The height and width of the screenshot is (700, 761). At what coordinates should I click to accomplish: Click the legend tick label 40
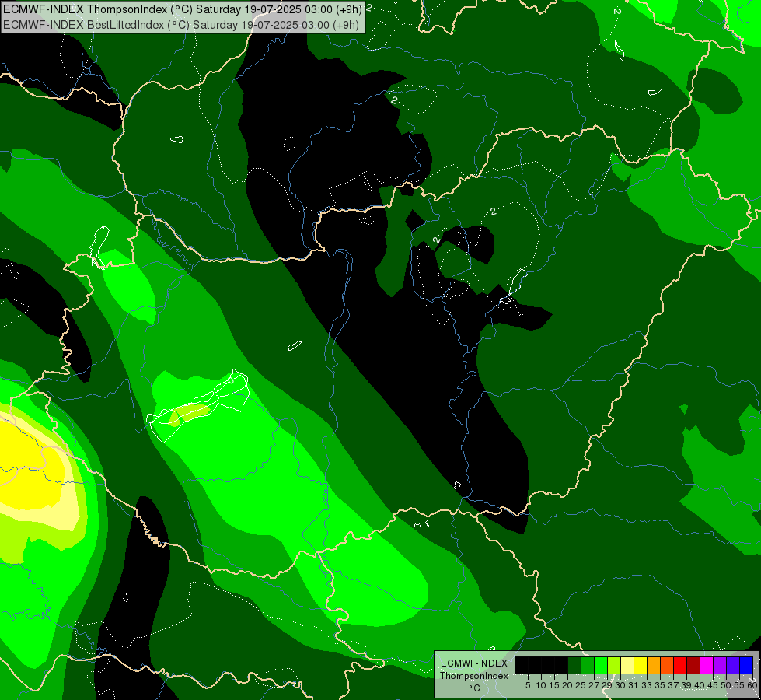(700, 685)
